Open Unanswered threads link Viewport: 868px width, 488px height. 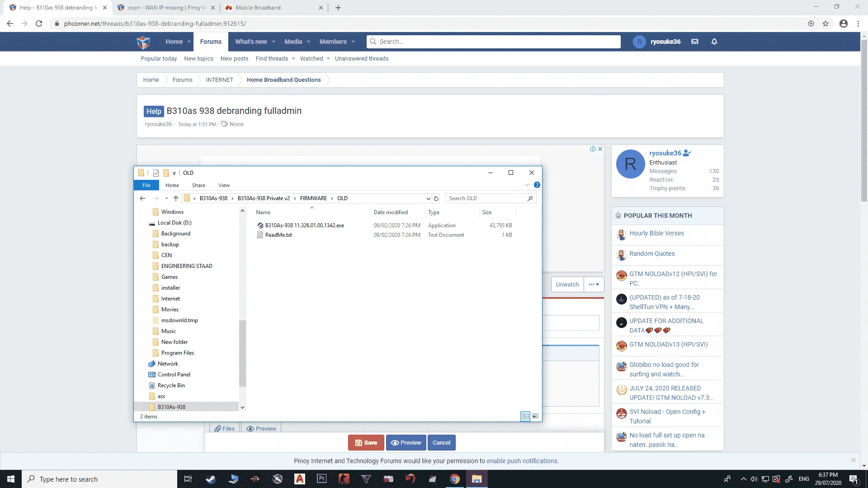(x=362, y=59)
